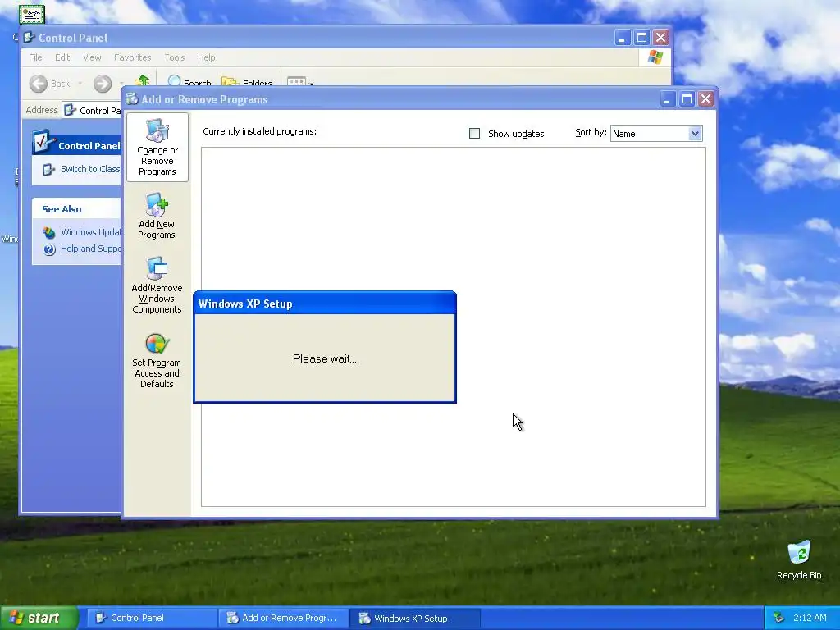The height and width of the screenshot is (630, 840).
Task: Open Set Program Access and Defaults
Action: [x=157, y=361]
